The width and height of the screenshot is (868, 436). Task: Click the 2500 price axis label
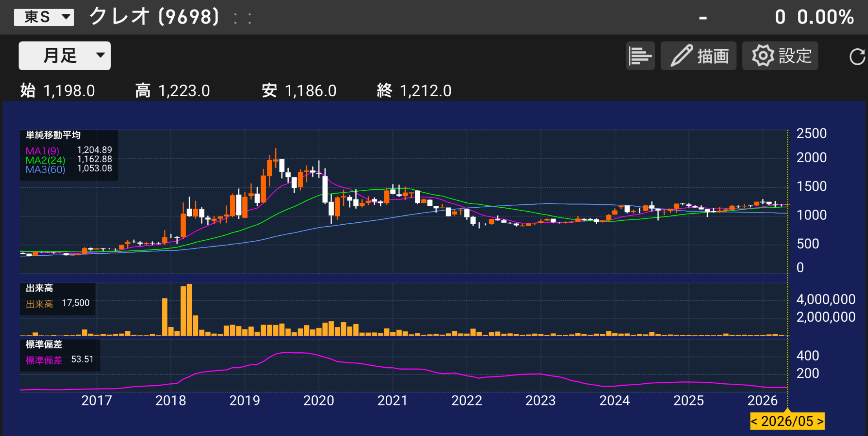point(811,134)
